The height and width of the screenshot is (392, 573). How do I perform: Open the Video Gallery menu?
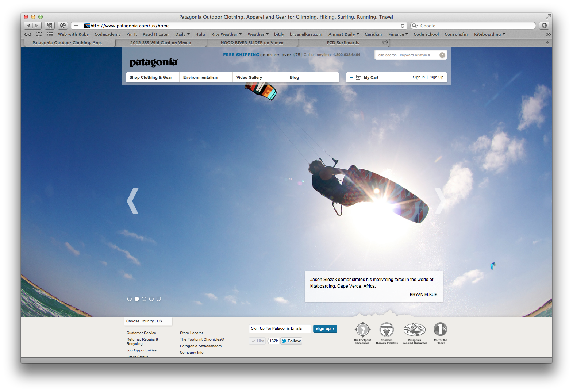(259, 77)
